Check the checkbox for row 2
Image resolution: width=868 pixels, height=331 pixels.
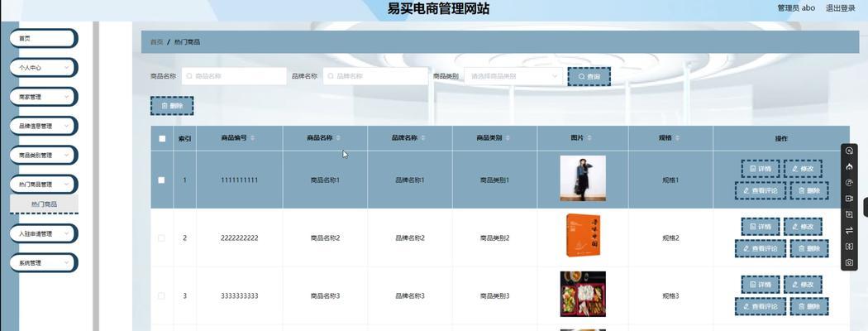(162, 237)
